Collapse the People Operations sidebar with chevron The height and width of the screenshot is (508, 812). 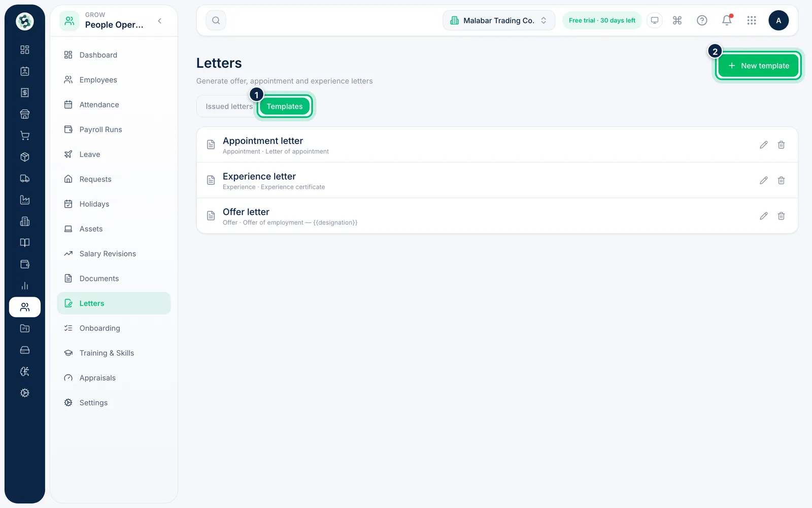160,21
